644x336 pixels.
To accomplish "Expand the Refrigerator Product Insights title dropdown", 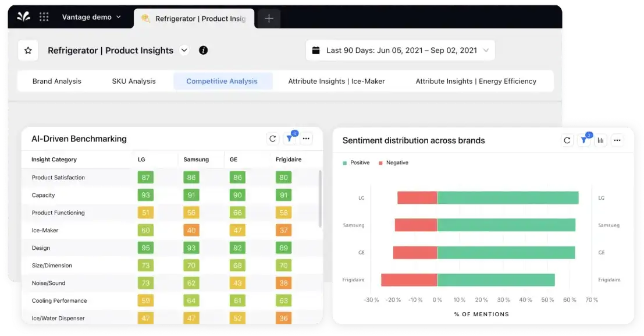I will coord(184,50).
